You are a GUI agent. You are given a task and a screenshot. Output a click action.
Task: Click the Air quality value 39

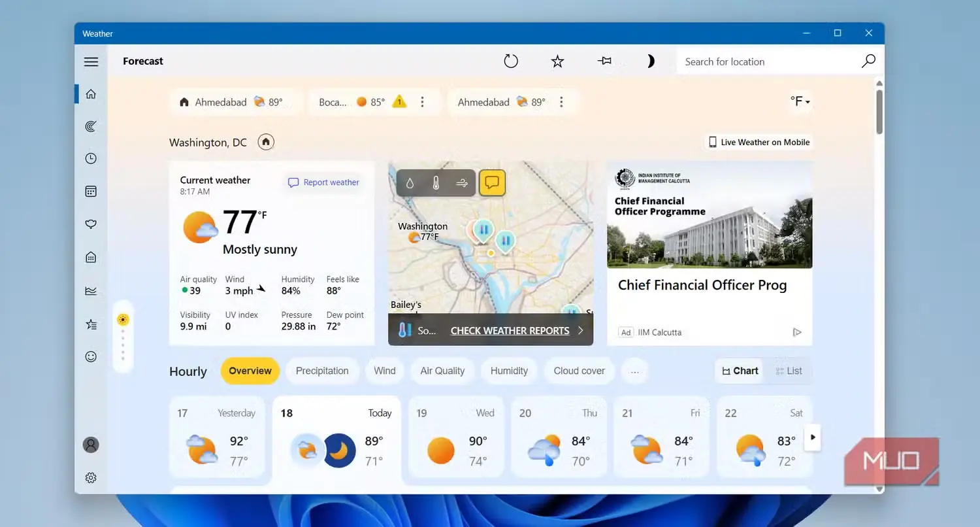(195, 290)
